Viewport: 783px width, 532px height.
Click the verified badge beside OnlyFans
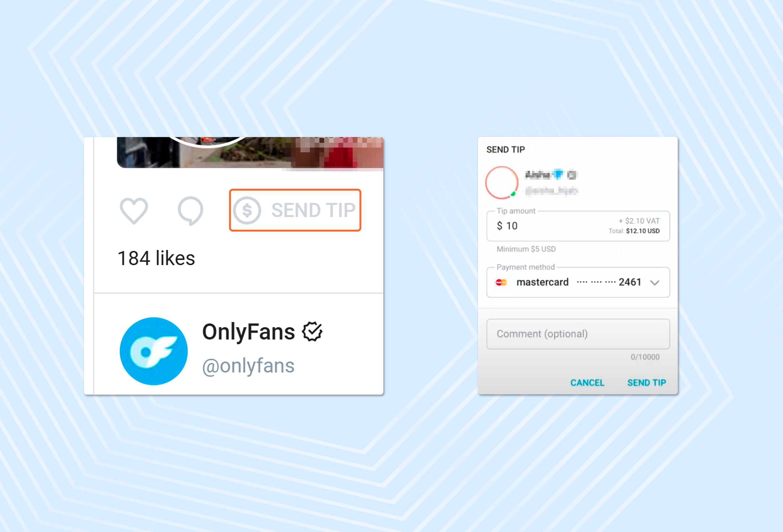click(x=312, y=332)
